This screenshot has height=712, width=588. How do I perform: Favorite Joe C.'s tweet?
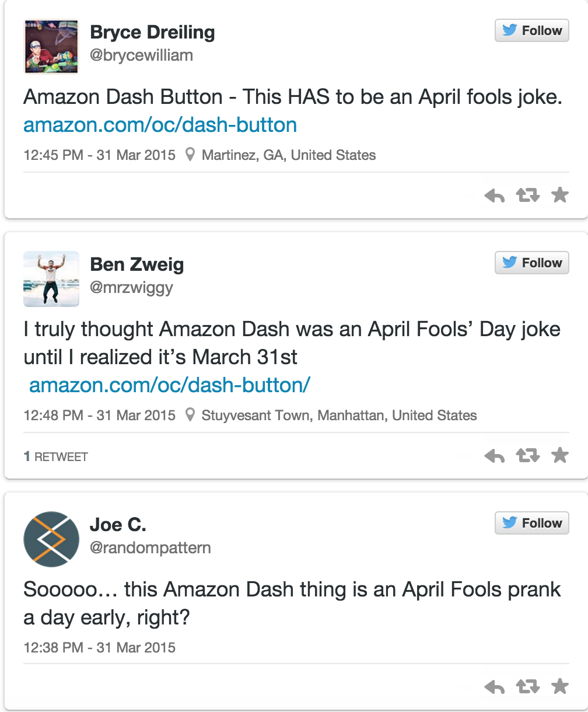click(560, 687)
